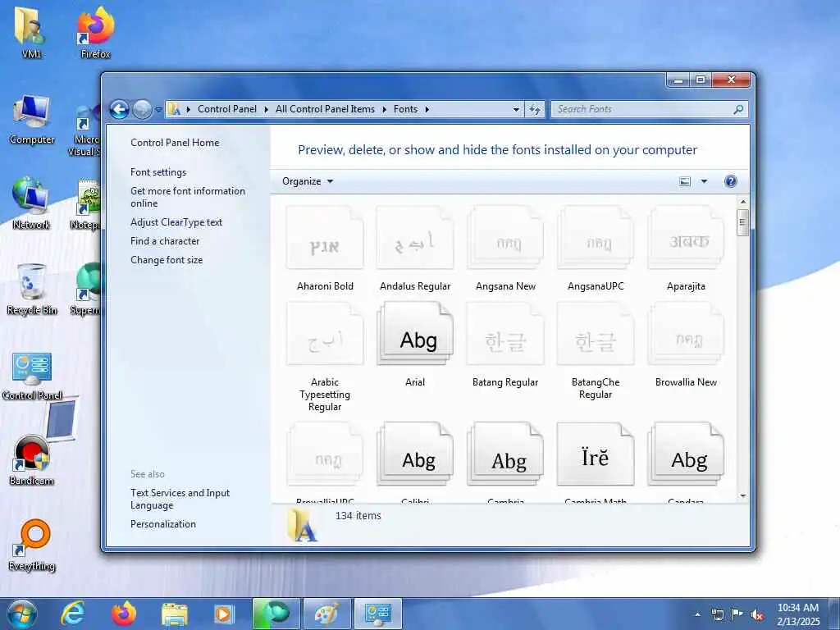Select the Cambria Math font icon
840x630 pixels.
click(596, 454)
